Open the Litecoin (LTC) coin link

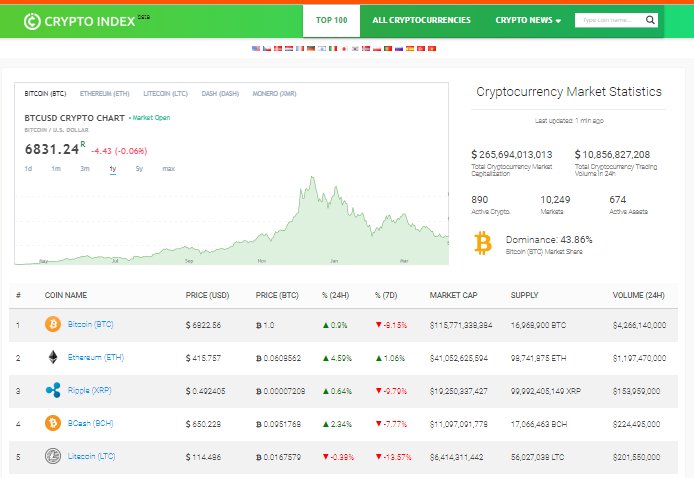(91, 456)
